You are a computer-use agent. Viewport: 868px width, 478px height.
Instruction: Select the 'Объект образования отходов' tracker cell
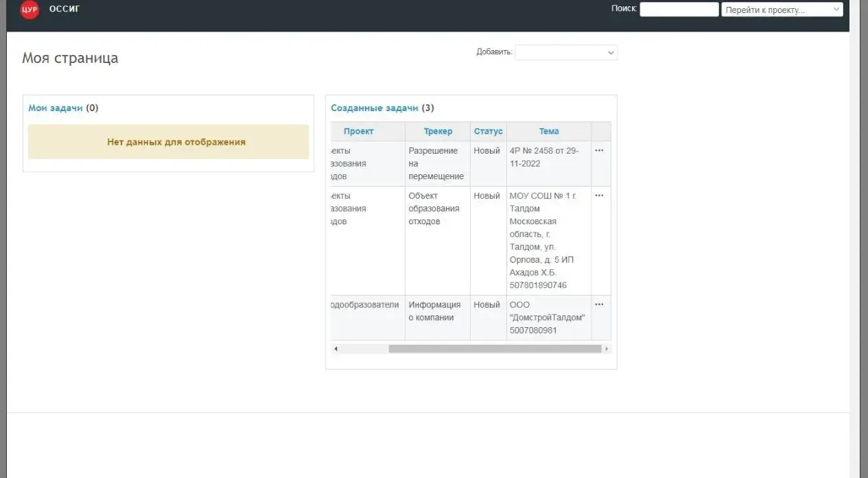[x=437, y=241]
